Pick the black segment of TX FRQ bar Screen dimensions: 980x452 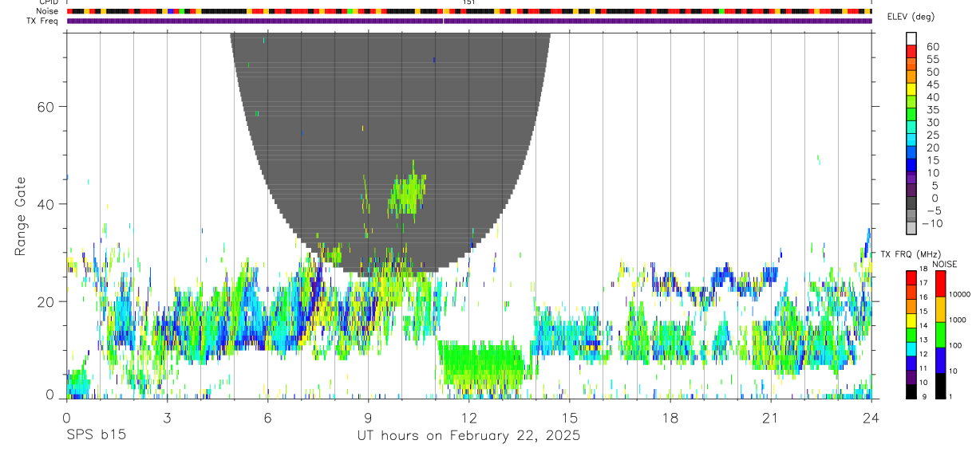coord(911,391)
